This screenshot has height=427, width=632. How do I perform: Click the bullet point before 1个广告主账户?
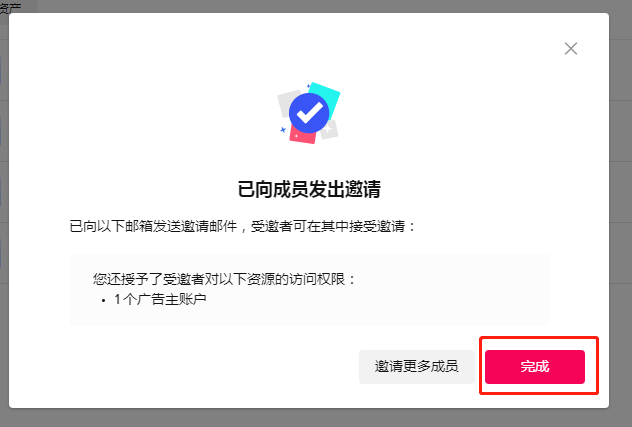point(104,301)
